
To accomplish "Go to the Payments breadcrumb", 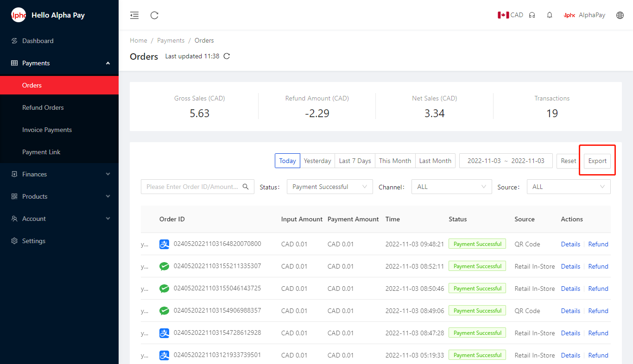I will pyautogui.click(x=171, y=40).
